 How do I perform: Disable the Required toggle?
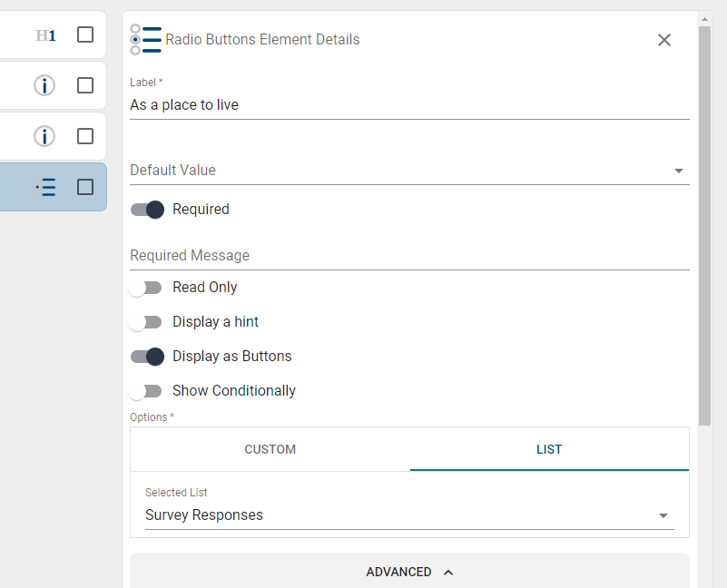pos(147,210)
